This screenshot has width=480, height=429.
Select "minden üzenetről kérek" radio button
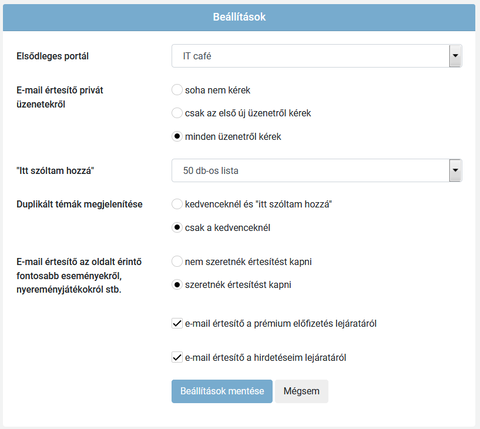click(177, 136)
